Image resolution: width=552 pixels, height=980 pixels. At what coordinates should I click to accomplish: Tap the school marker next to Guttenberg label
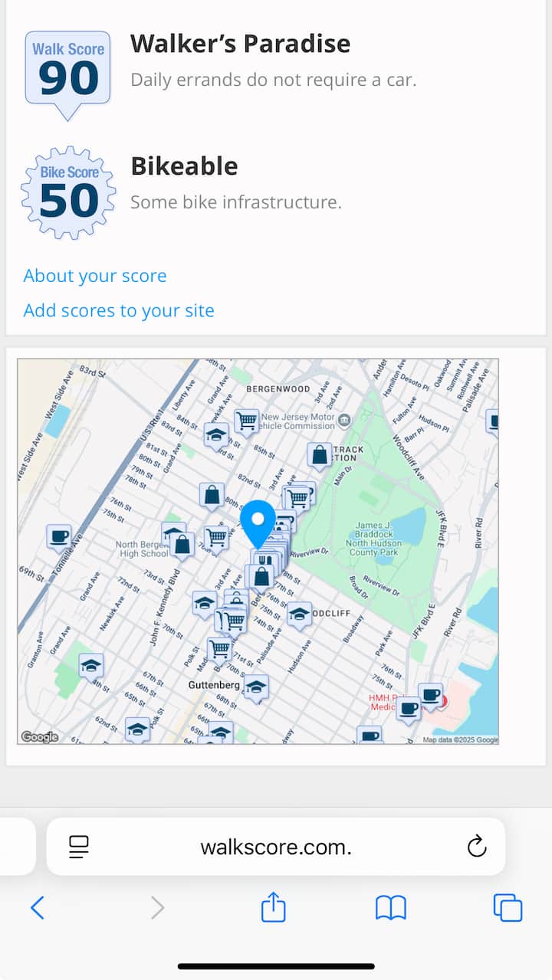pyautogui.click(x=256, y=687)
